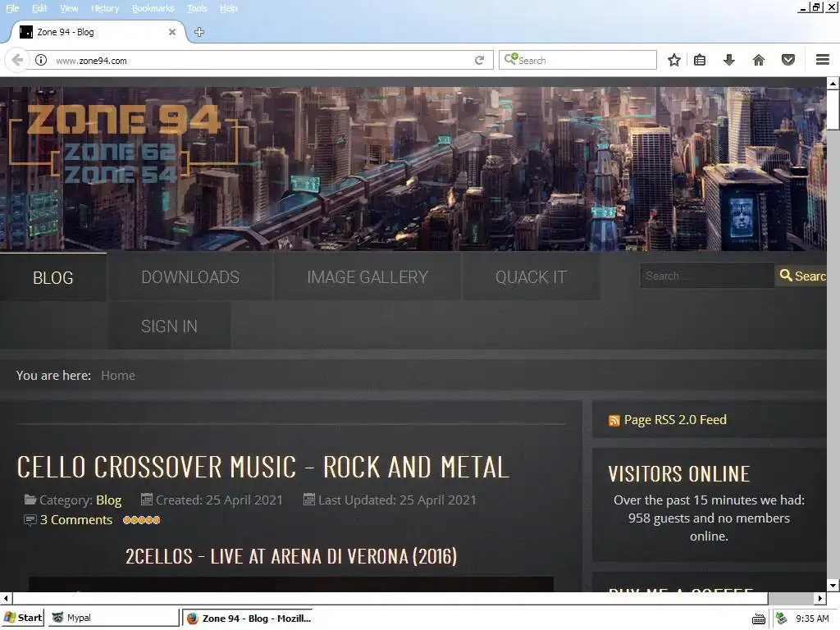Image resolution: width=840 pixels, height=630 pixels.
Task: Open the File menu
Action: click(12, 8)
